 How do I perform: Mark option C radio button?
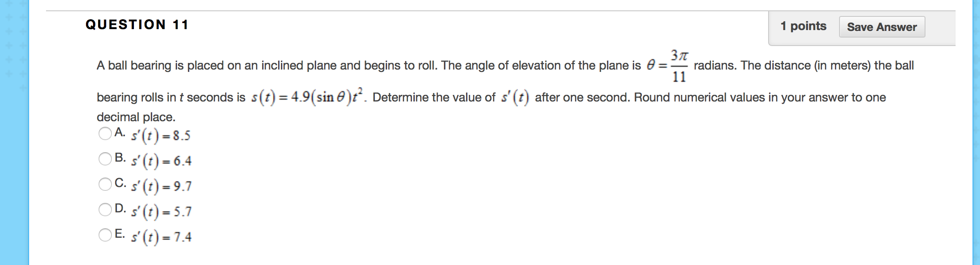tap(105, 184)
